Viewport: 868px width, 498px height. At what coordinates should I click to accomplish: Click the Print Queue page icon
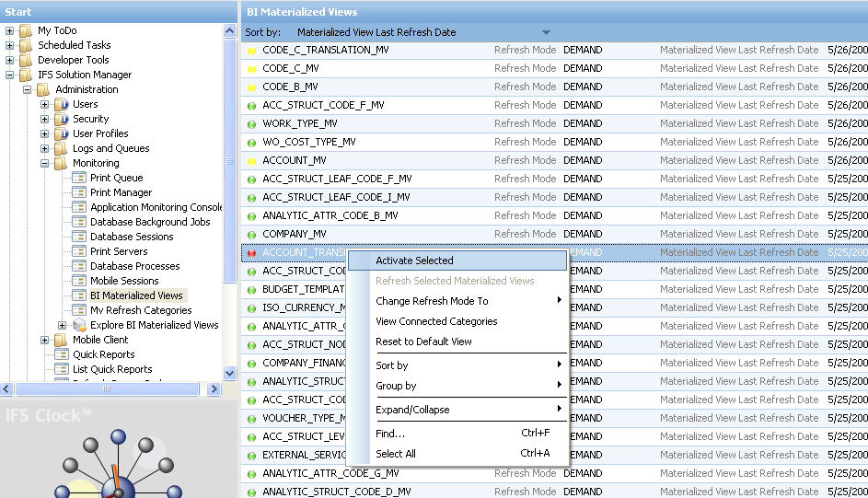pos(79,179)
